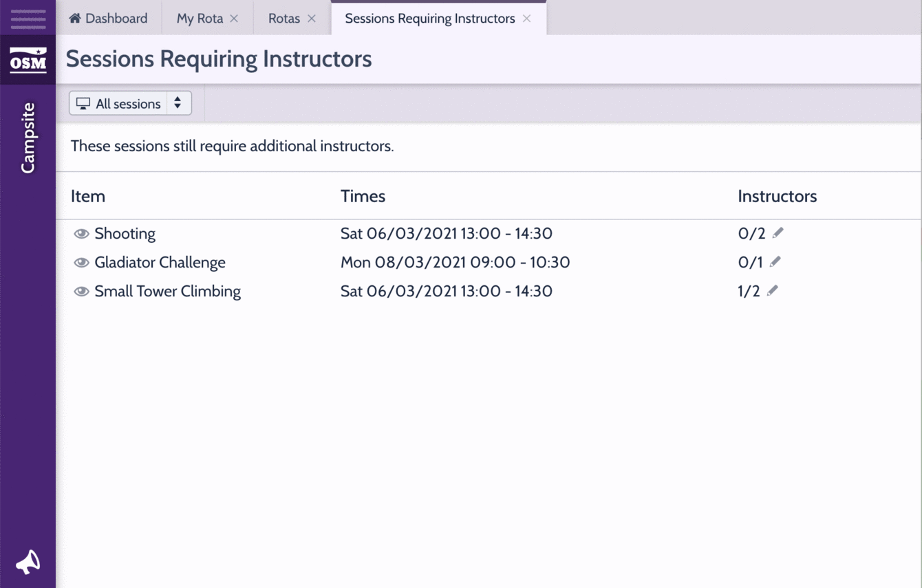Open the All sessions dropdown
This screenshot has height=588, width=922.
pos(127,104)
